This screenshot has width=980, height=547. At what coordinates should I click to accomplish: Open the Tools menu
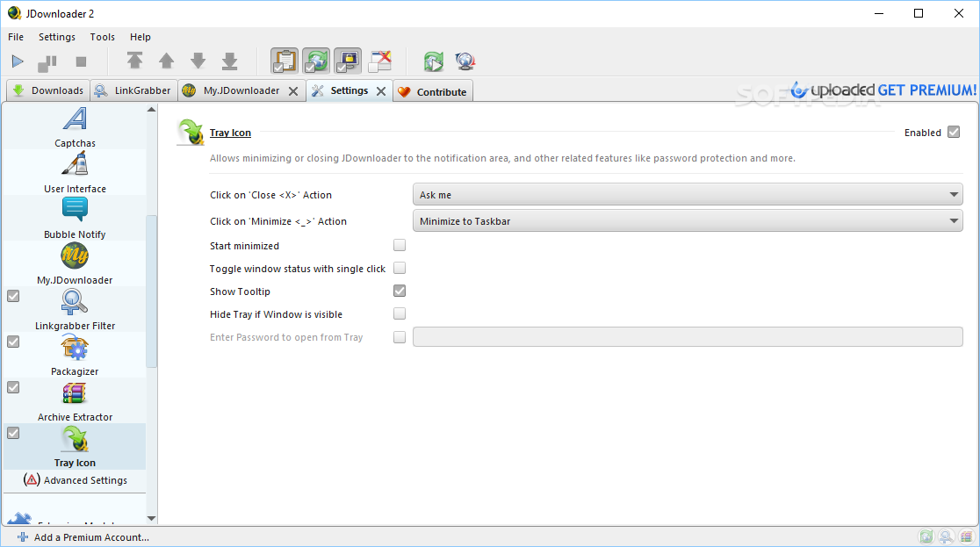103,37
